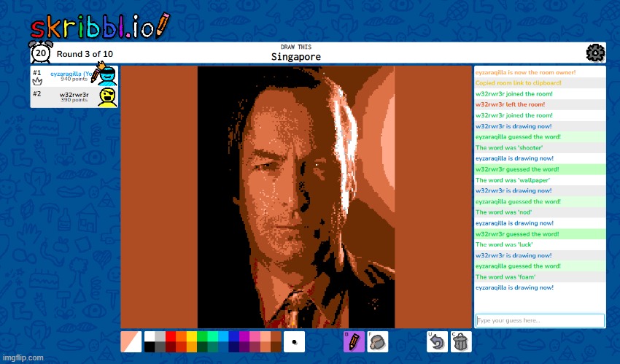The height and width of the screenshot is (364, 620).
Task: Pick the bright blue color swatch
Action: coord(233,336)
